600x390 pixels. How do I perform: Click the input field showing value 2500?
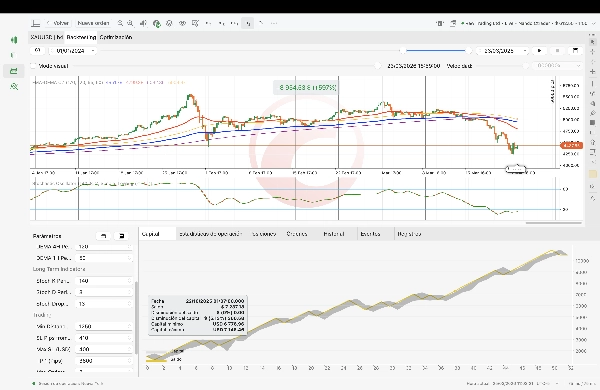tap(104, 361)
